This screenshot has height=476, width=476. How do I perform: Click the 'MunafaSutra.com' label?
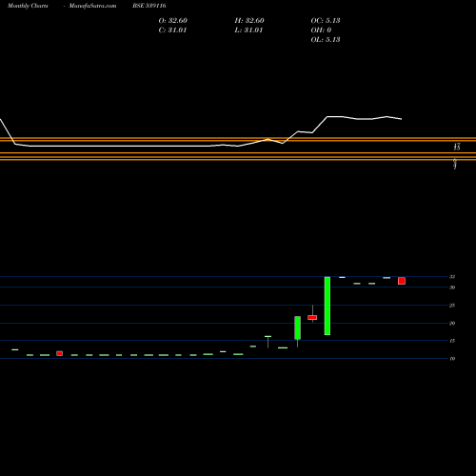click(92, 6)
